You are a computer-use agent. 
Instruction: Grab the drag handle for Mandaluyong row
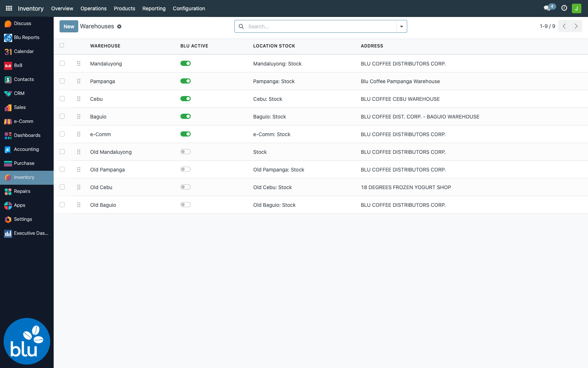click(79, 64)
